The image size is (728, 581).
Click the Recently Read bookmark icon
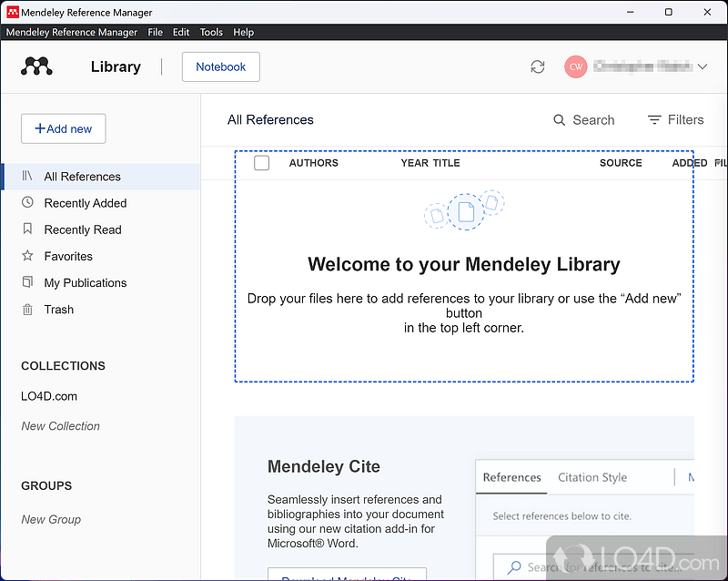[x=27, y=229]
